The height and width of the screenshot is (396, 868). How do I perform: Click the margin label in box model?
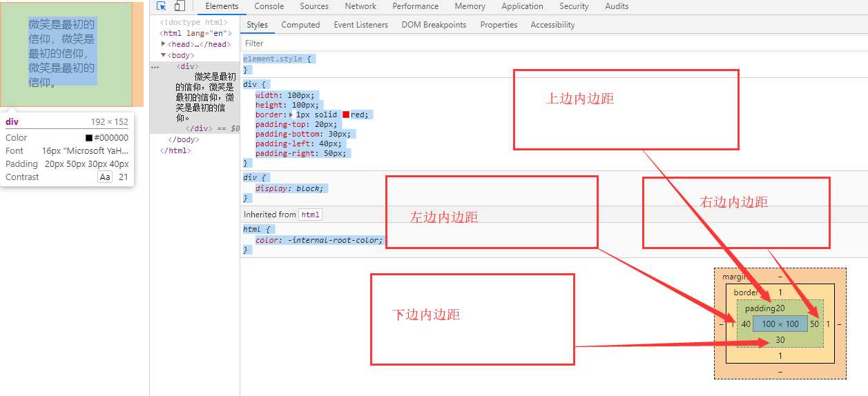coord(735,277)
